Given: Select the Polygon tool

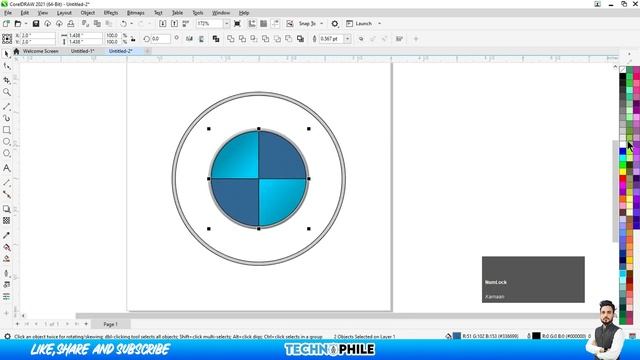Looking at the screenshot, I should (x=7, y=153).
